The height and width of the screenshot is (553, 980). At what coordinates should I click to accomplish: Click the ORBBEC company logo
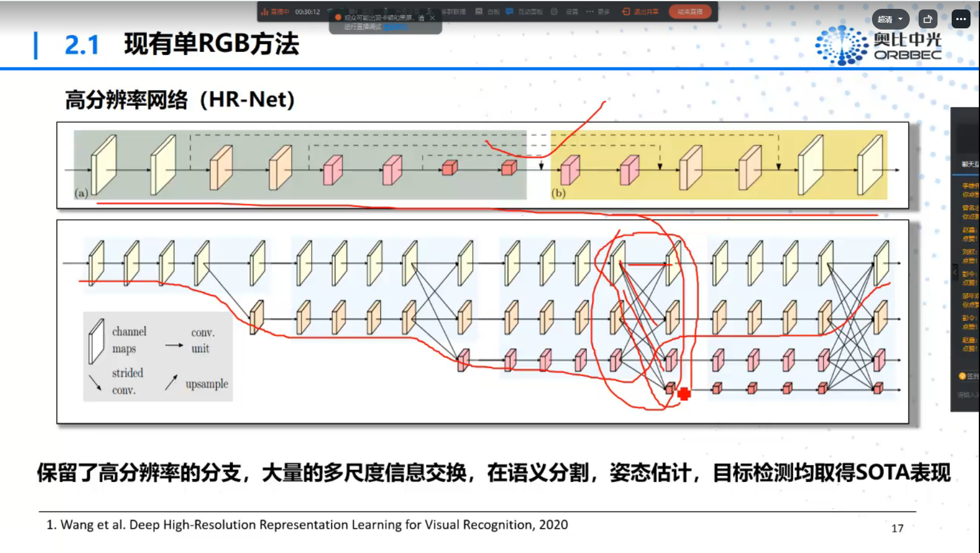[878, 45]
